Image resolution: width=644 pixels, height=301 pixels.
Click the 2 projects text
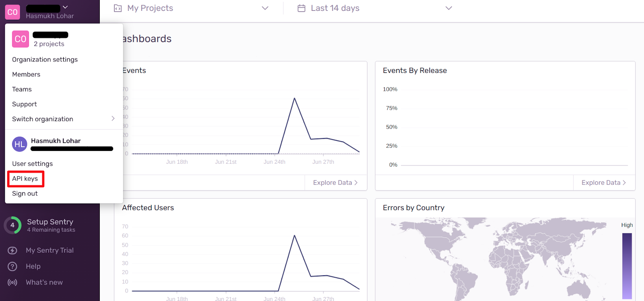(x=49, y=44)
